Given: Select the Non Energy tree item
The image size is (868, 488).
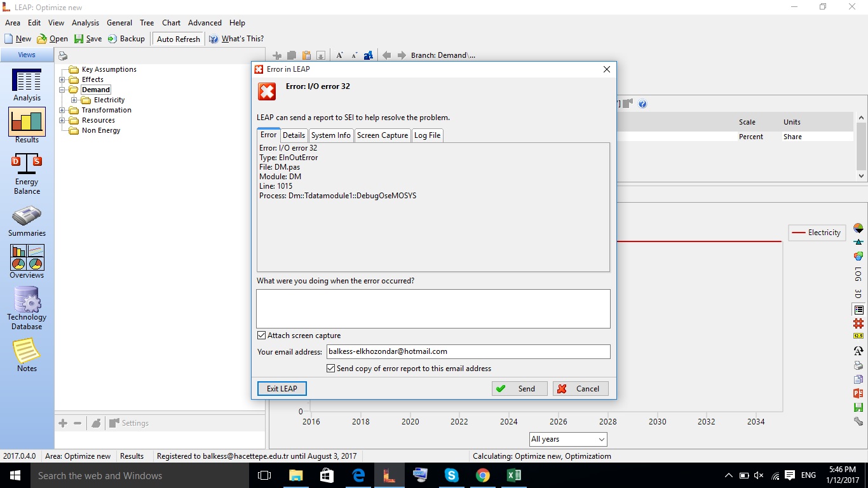Looking at the screenshot, I should [x=101, y=130].
